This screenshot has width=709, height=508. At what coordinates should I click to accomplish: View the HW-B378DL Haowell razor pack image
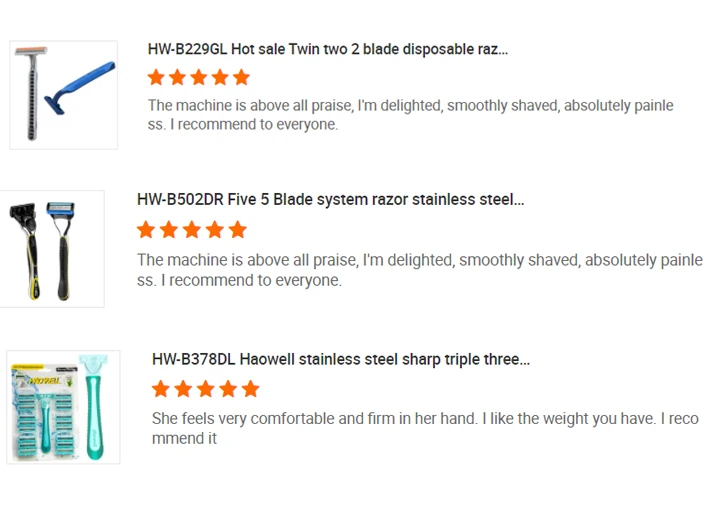click(x=63, y=407)
